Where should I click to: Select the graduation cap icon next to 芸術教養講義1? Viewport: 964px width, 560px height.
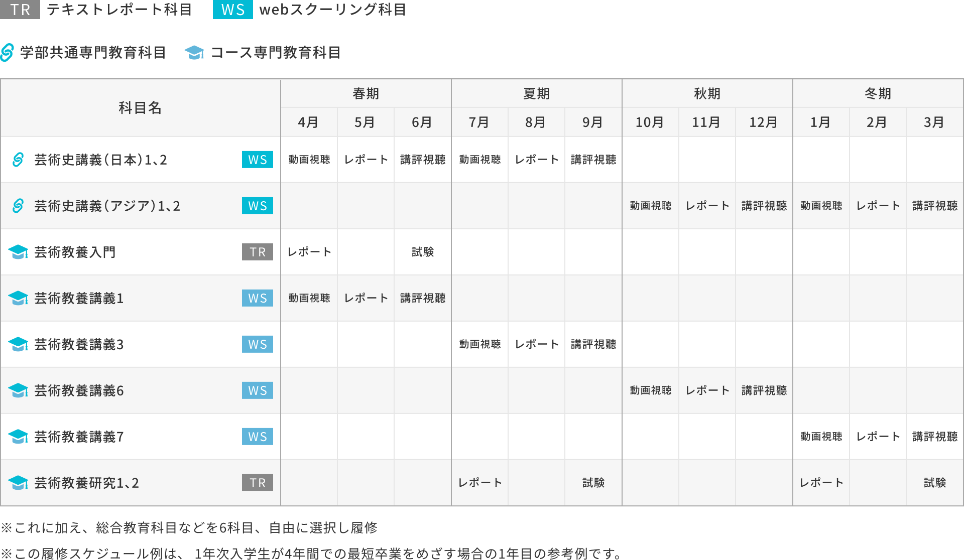(x=17, y=298)
